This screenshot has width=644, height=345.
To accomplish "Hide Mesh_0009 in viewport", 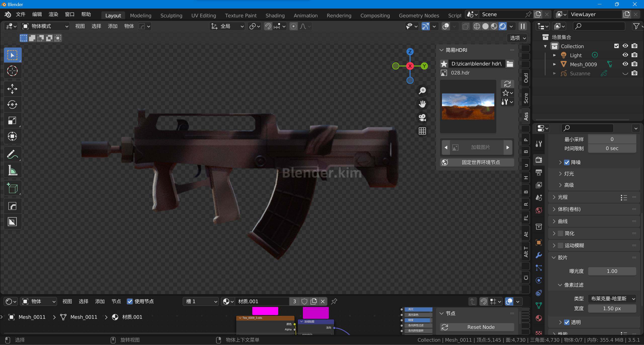I will click(x=625, y=64).
